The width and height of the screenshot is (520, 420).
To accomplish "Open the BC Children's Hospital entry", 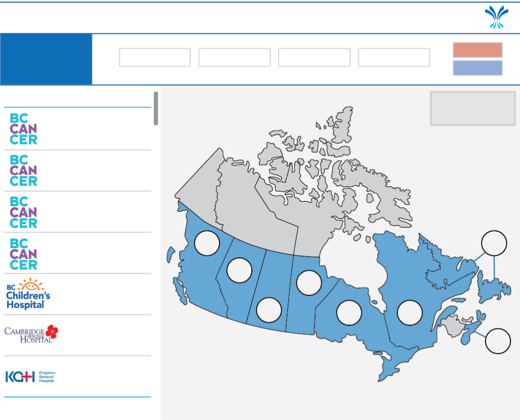I will pyautogui.click(x=28, y=294).
